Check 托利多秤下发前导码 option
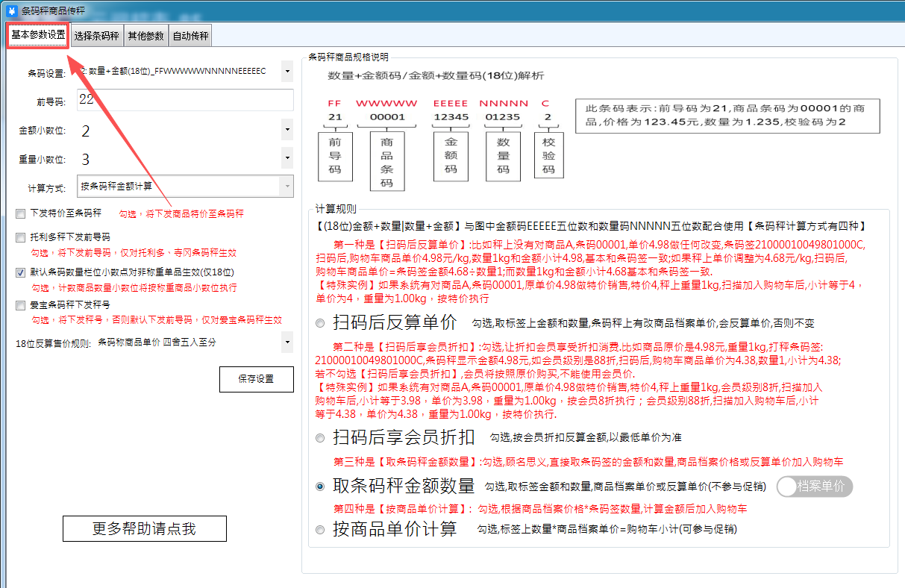This screenshot has width=905, height=588. tap(21, 238)
